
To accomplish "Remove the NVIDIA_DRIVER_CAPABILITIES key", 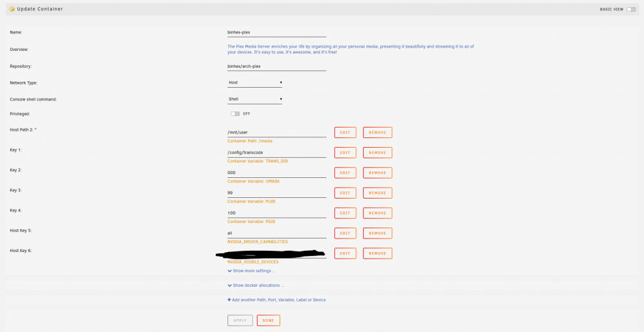I will (377, 233).
